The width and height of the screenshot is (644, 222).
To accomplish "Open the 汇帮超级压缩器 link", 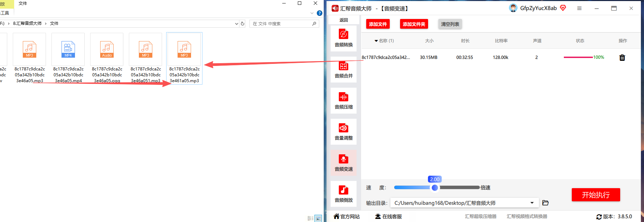I will pyautogui.click(x=481, y=216).
